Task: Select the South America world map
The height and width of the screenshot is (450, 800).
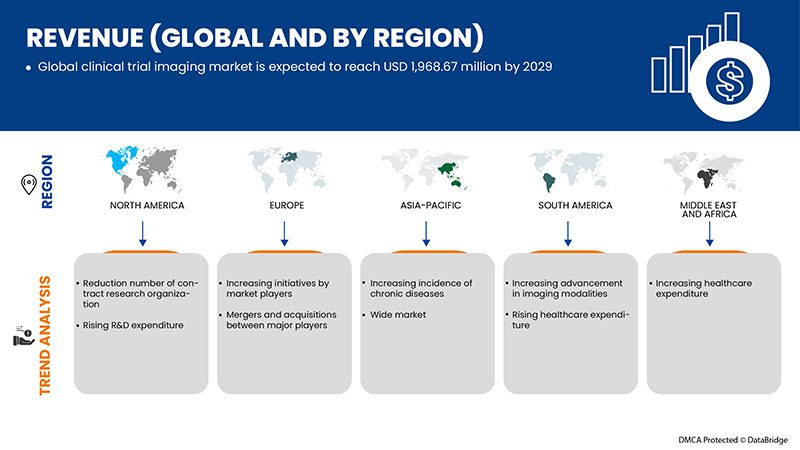Action: tap(567, 173)
